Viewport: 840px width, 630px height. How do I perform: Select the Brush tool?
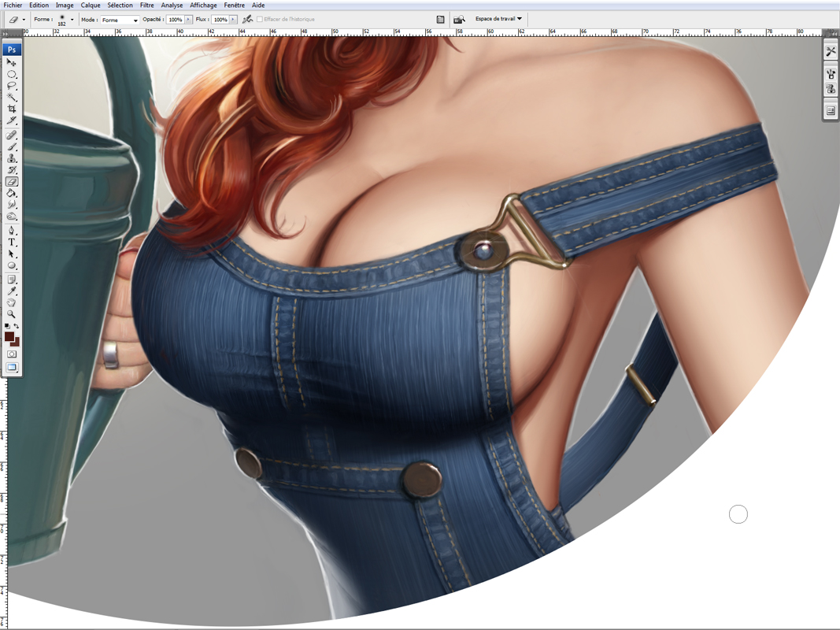point(11,146)
